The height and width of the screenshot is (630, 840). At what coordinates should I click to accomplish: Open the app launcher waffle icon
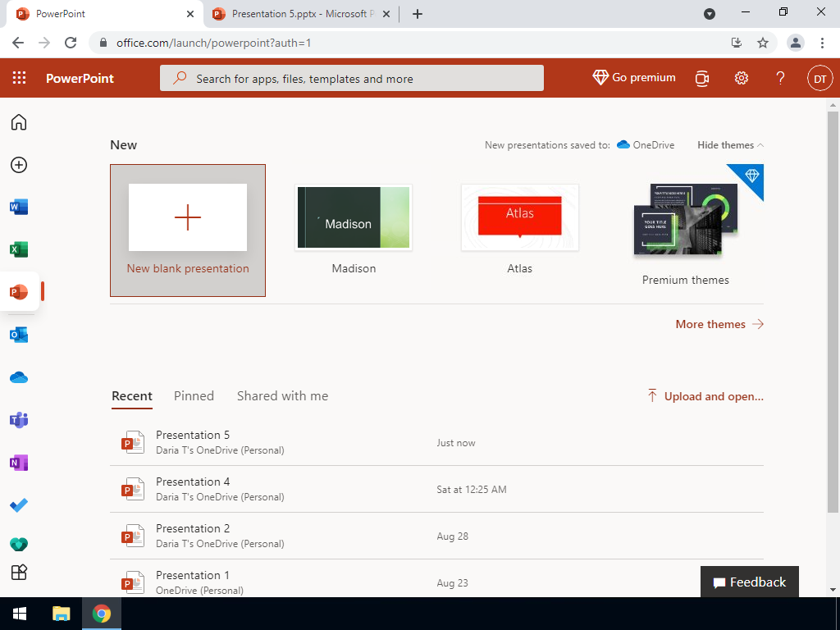pos(20,78)
